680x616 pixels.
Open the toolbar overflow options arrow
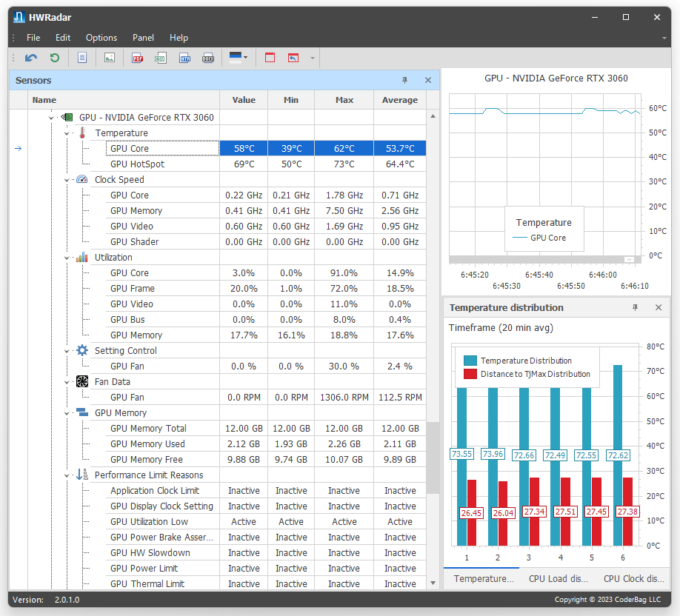click(x=313, y=58)
